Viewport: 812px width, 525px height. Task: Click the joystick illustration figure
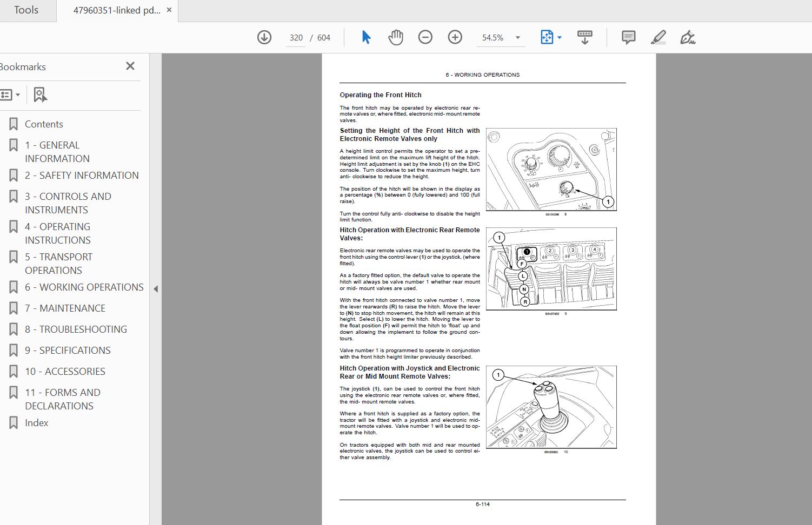(x=551, y=407)
